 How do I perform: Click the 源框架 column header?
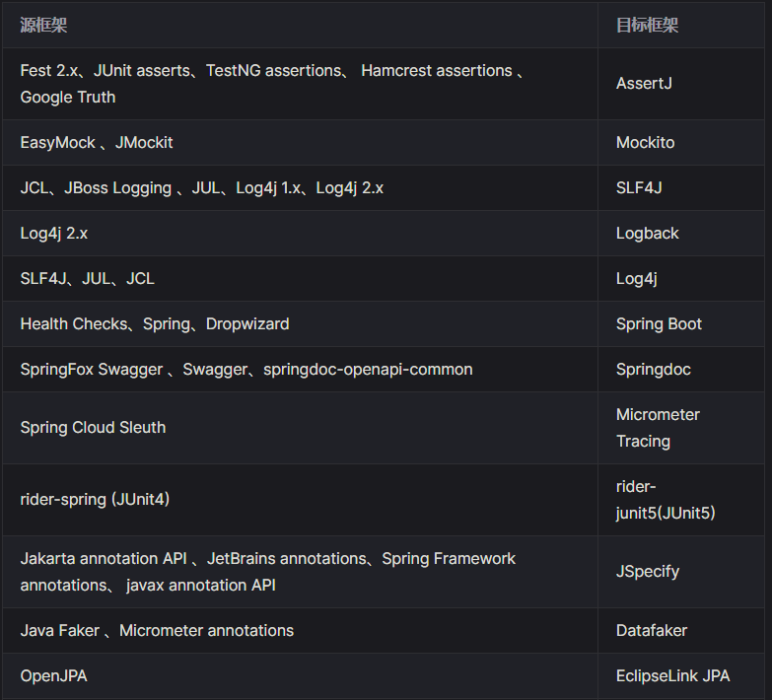point(300,25)
